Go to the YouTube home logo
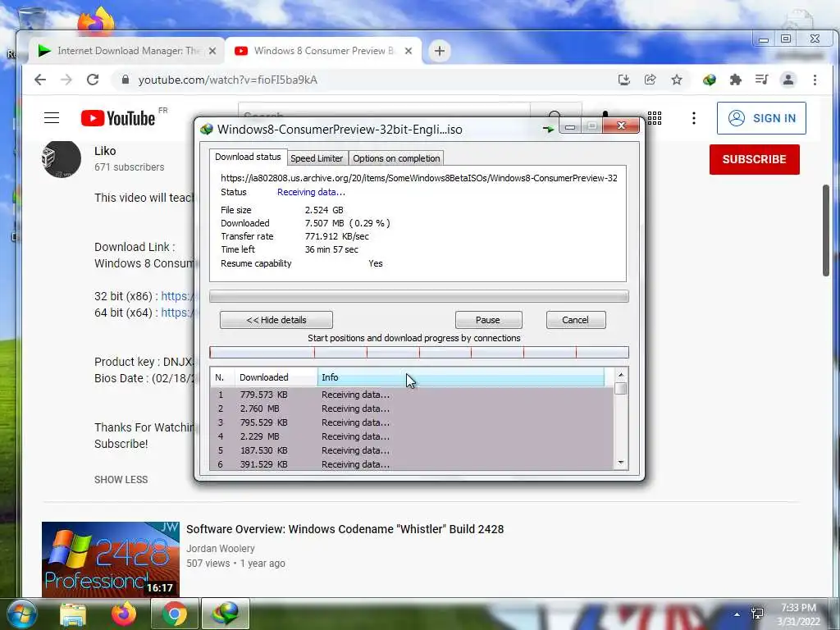Screen dimensions: 840x630 click(x=118, y=118)
